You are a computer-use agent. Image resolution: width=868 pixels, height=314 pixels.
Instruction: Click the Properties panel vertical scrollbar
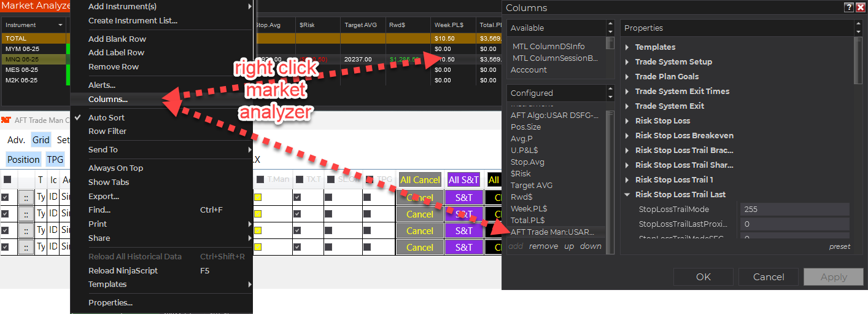[x=858, y=61]
